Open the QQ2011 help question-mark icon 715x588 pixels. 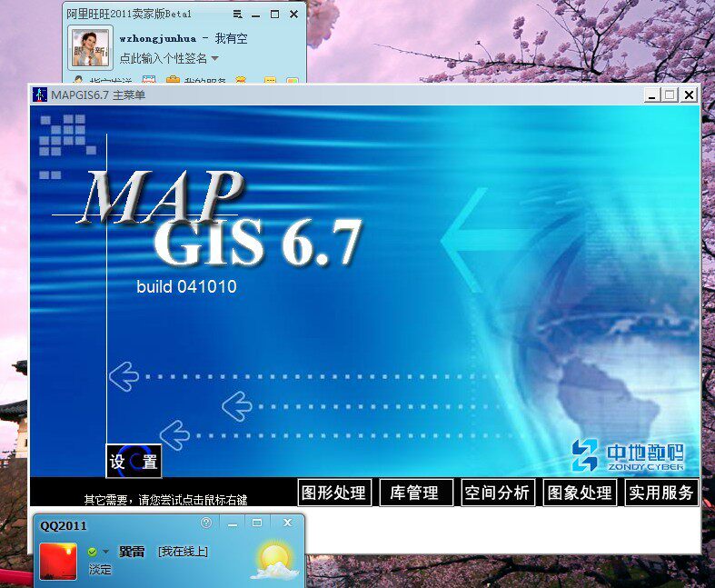pos(206,523)
